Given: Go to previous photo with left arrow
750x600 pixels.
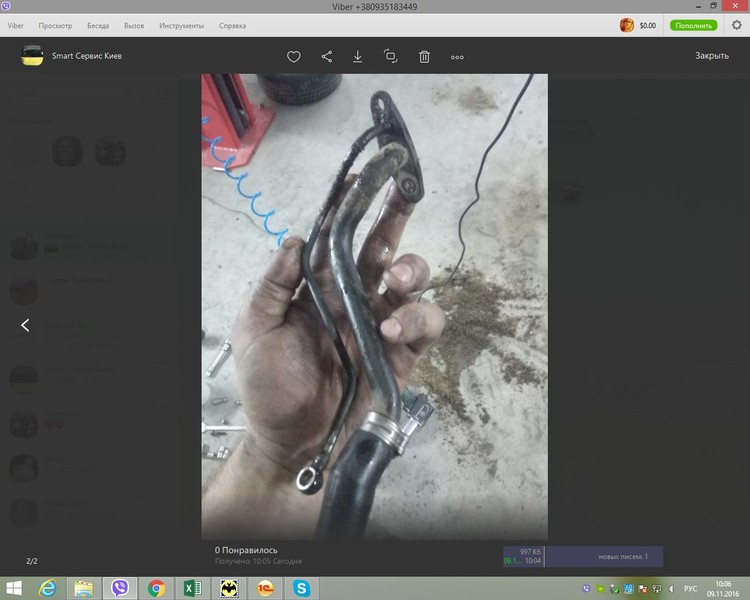Looking at the screenshot, I should click(x=25, y=325).
